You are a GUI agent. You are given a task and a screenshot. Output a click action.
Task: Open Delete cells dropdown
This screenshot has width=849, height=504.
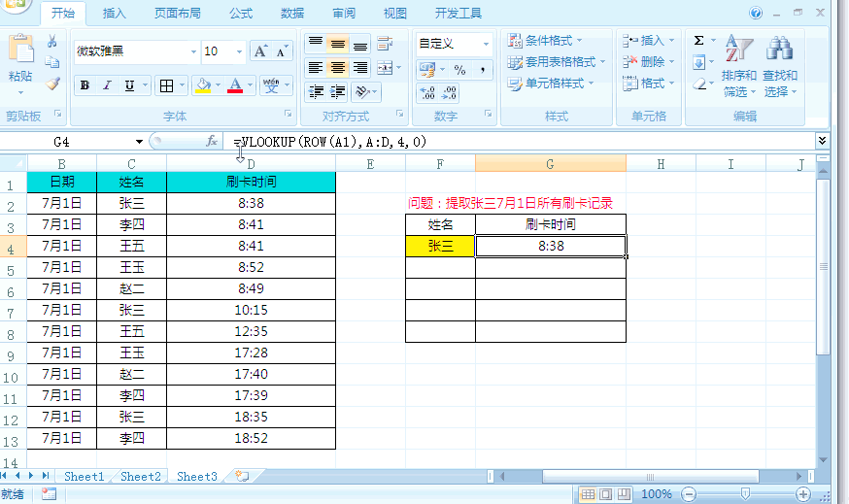(x=671, y=62)
